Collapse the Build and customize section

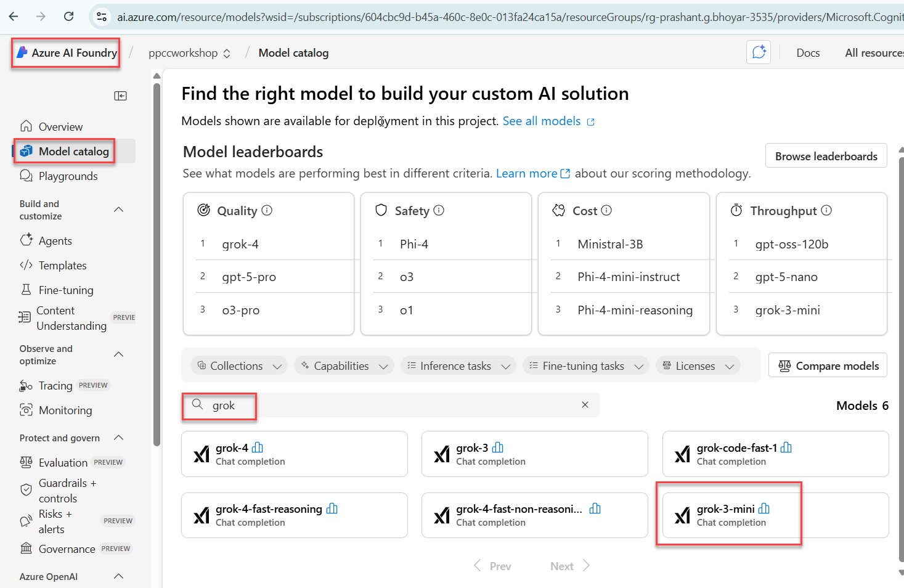119,210
